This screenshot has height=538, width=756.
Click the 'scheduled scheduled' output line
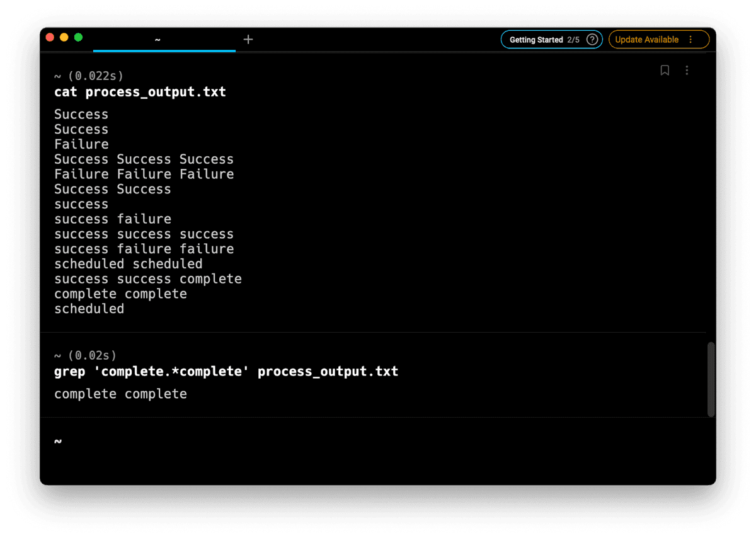(128, 264)
